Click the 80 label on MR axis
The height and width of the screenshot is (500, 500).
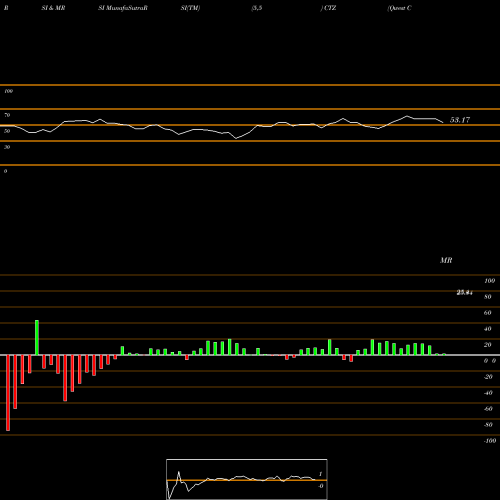click(488, 297)
